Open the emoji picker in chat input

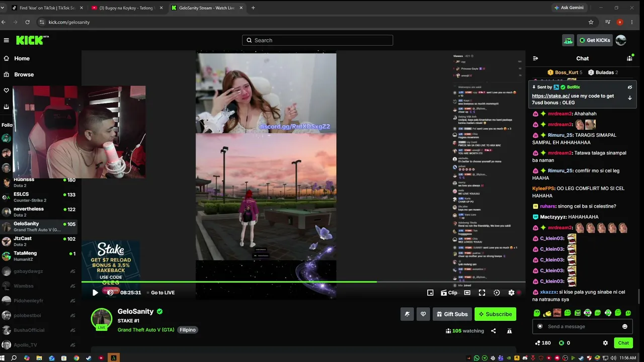pos(625,326)
